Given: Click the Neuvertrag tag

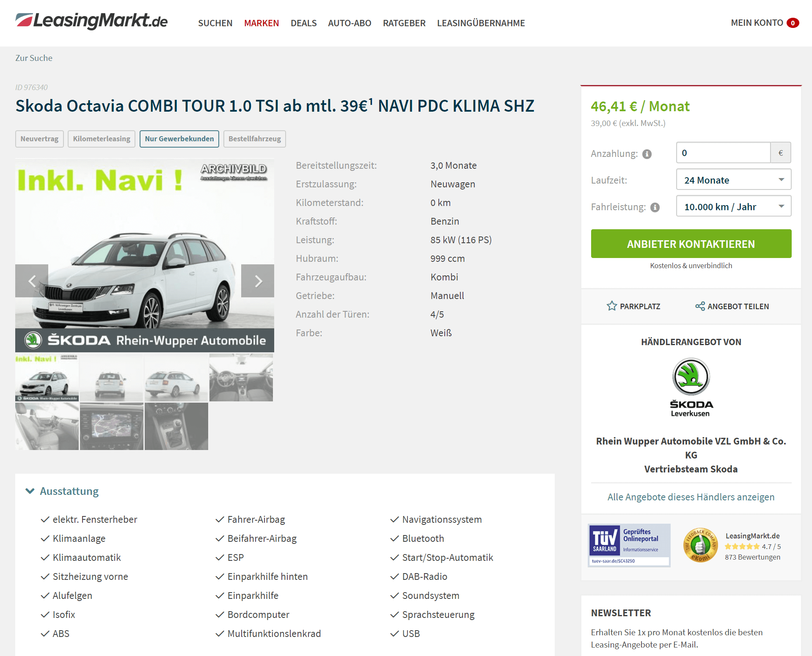Looking at the screenshot, I should (39, 139).
